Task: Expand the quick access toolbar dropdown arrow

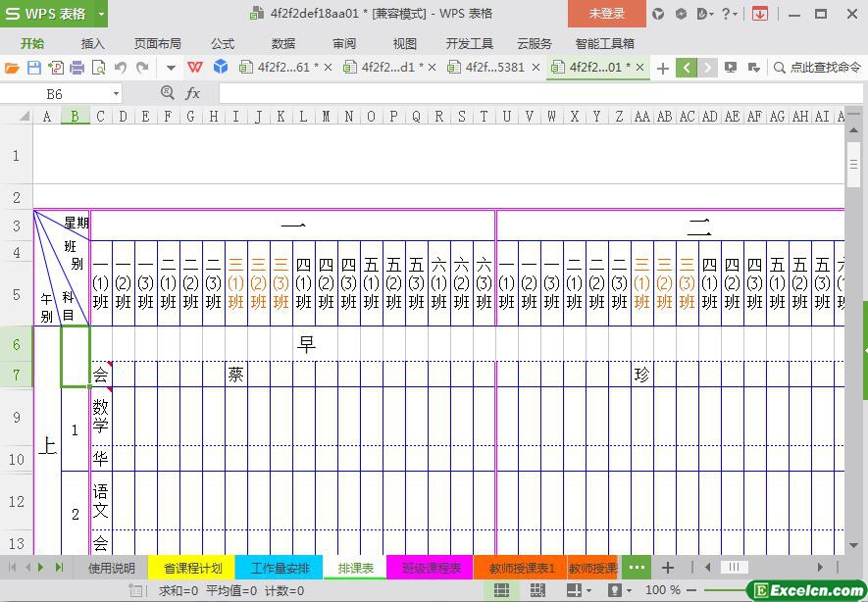Action: coord(171,68)
